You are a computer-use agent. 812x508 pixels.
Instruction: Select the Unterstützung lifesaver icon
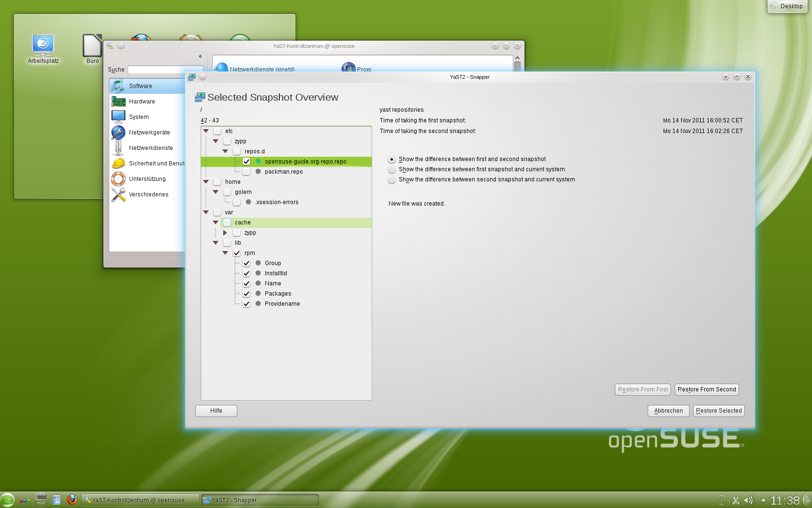coord(146,179)
